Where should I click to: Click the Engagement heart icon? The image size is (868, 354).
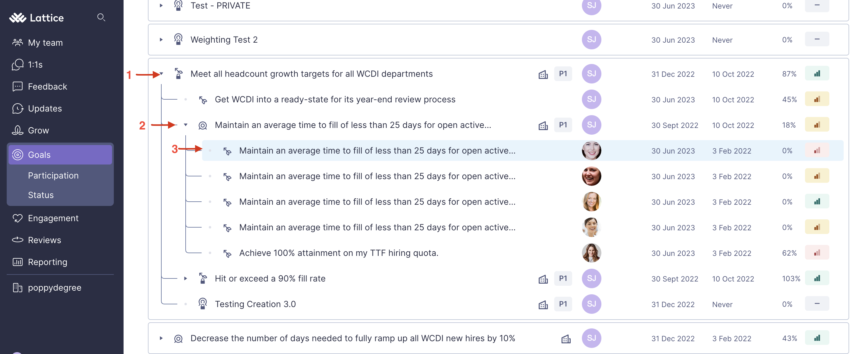coord(18,218)
